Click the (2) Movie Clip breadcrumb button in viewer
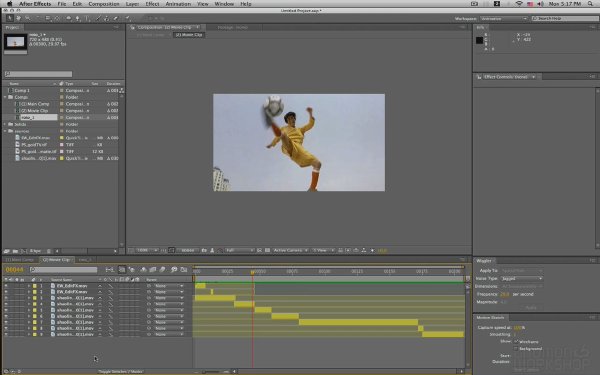The image size is (600, 375). point(189,35)
